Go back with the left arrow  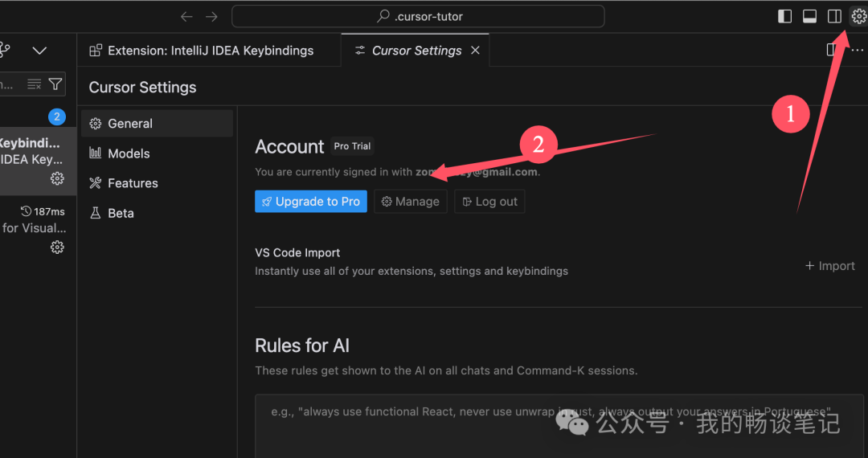(186, 17)
